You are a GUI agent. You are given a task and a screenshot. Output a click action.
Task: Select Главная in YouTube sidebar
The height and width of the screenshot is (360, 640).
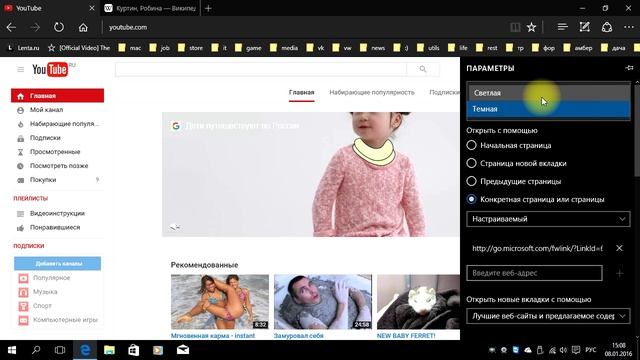pos(58,96)
